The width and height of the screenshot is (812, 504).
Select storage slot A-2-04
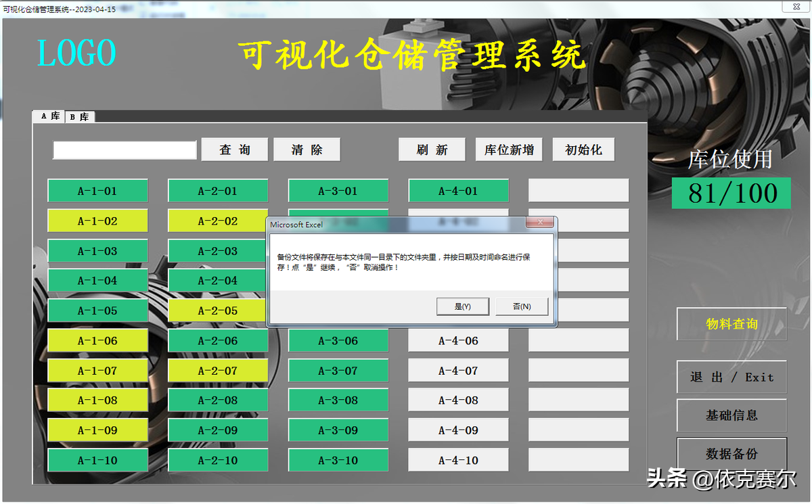pos(218,280)
